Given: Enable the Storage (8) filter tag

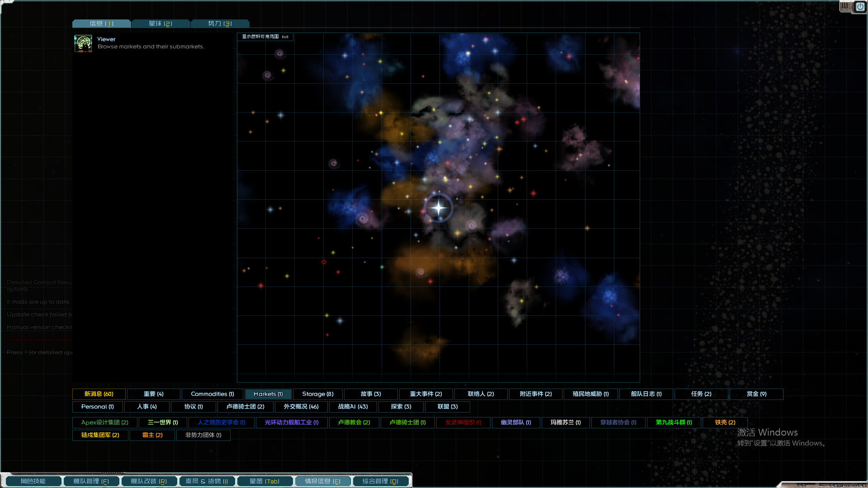Looking at the screenshot, I should (x=318, y=394).
